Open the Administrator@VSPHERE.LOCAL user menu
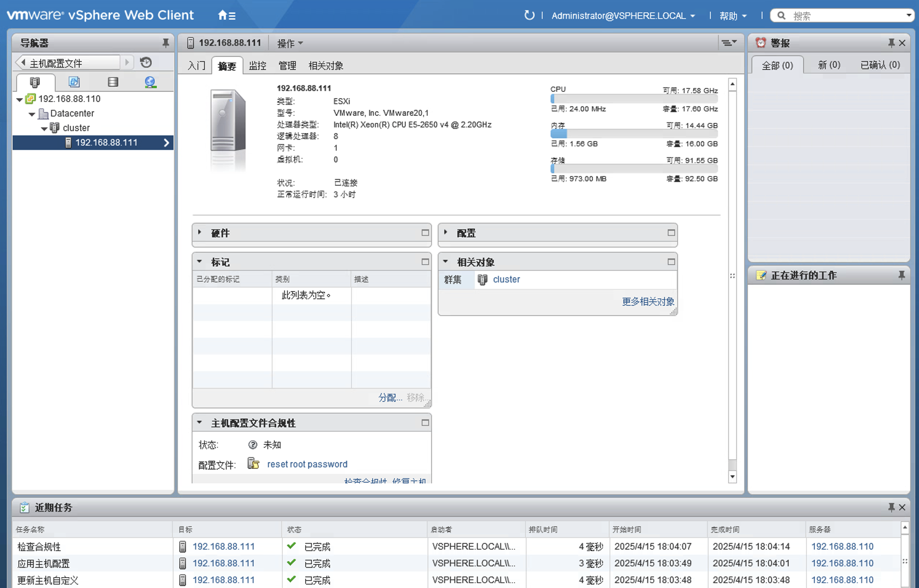This screenshot has width=919, height=588. tap(623, 16)
